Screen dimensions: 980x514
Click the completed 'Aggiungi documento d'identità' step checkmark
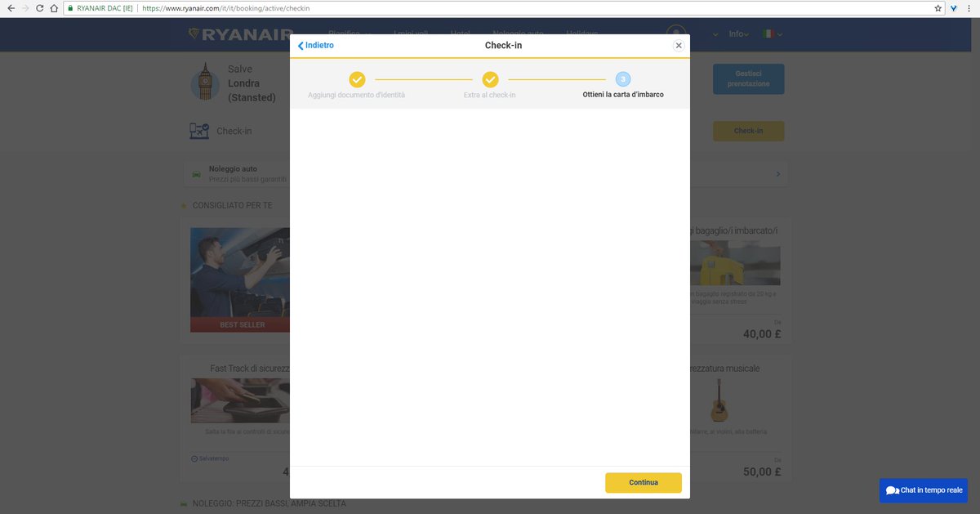pyautogui.click(x=357, y=79)
